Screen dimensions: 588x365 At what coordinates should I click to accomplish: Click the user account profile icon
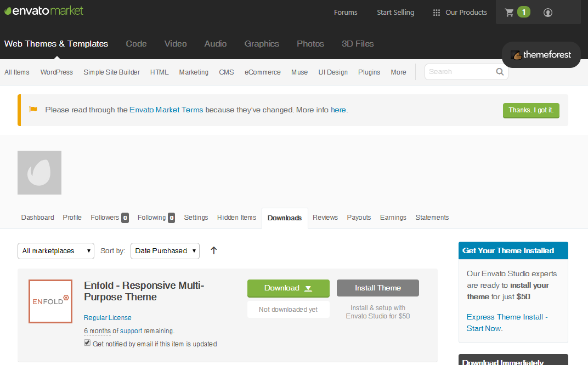click(547, 13)
